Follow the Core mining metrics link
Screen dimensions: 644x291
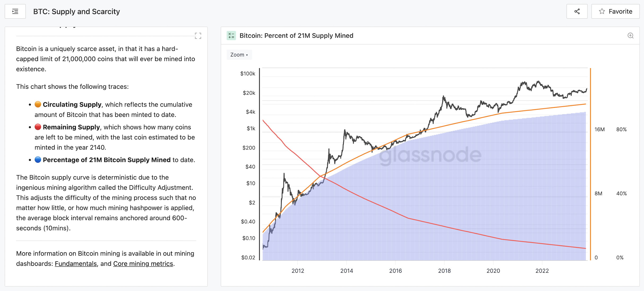tap(143, 263)
